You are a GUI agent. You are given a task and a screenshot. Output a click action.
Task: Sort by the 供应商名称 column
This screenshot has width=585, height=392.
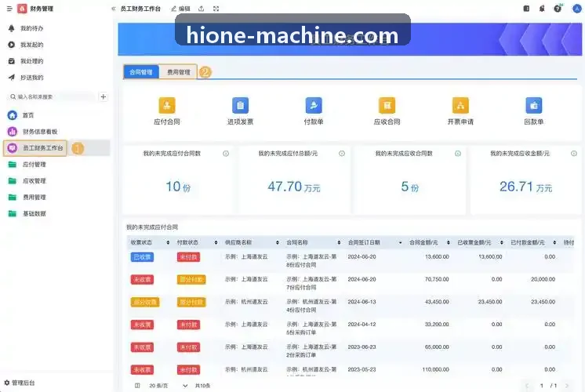click(277, 242)
